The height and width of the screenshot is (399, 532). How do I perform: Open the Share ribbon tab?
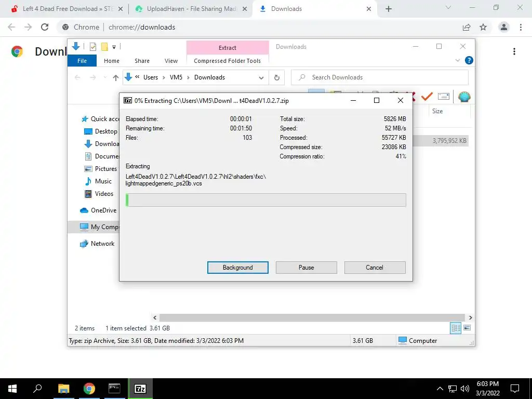coord(142,61)
